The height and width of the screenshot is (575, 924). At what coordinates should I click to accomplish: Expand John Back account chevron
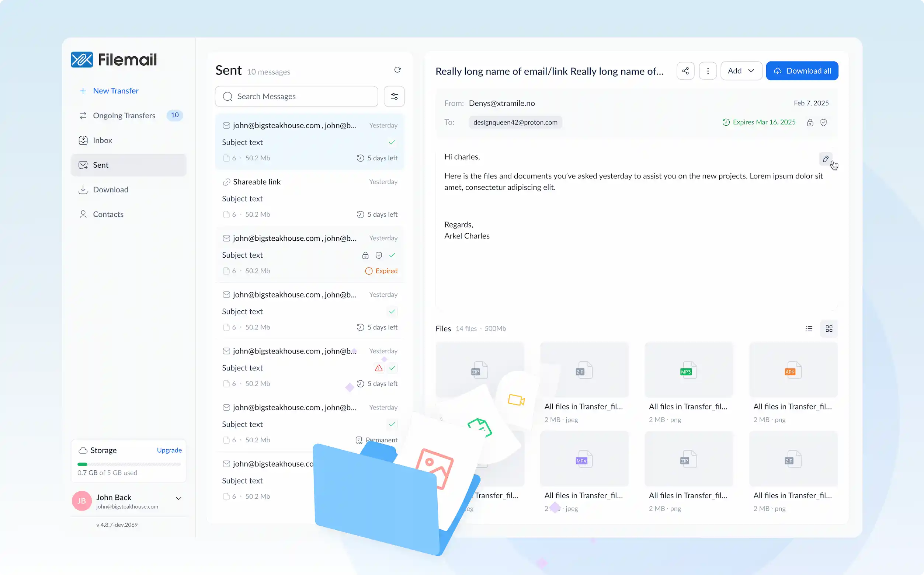tap(178, 498)
